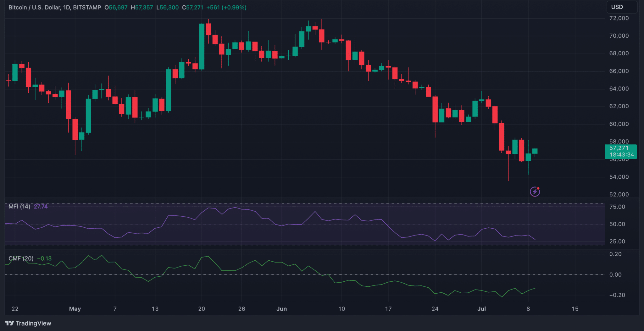Click the MFI value 27.74
This screenshot has height=331, width=644.
pos(41,206)
